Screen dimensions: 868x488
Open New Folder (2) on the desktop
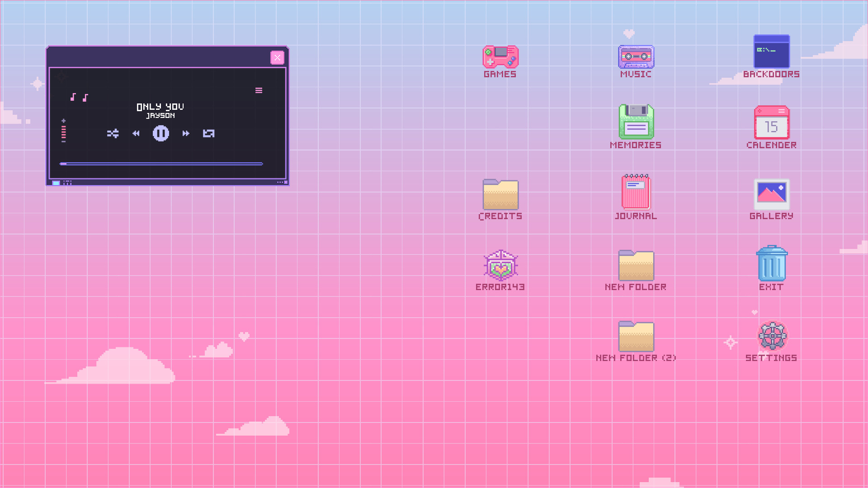[636, 336]
